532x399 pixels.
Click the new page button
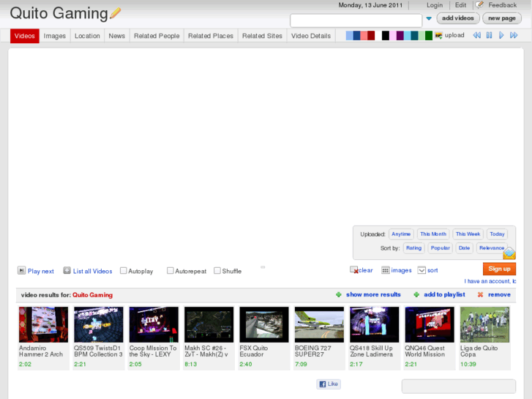pos(502,18)
